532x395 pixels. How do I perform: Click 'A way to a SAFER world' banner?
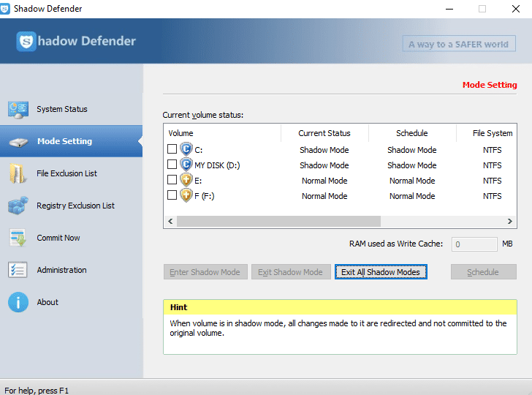(x=459, y=44)
